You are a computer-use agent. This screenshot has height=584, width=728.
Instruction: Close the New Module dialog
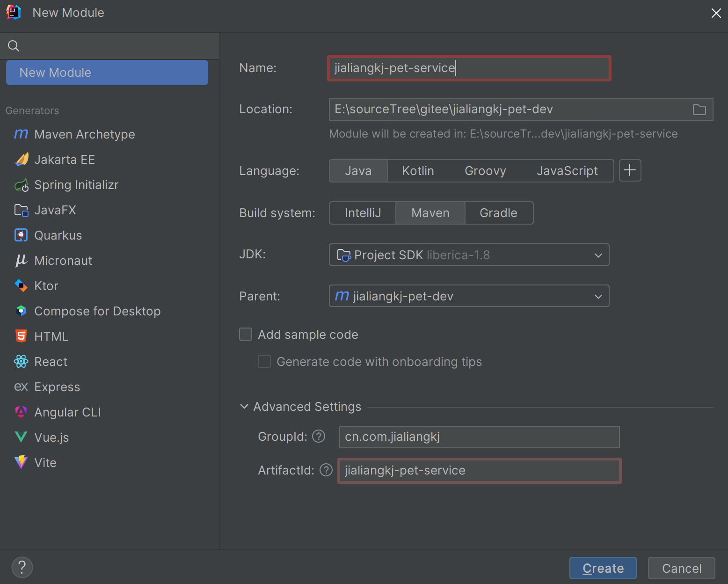click(x=716, y=13)
